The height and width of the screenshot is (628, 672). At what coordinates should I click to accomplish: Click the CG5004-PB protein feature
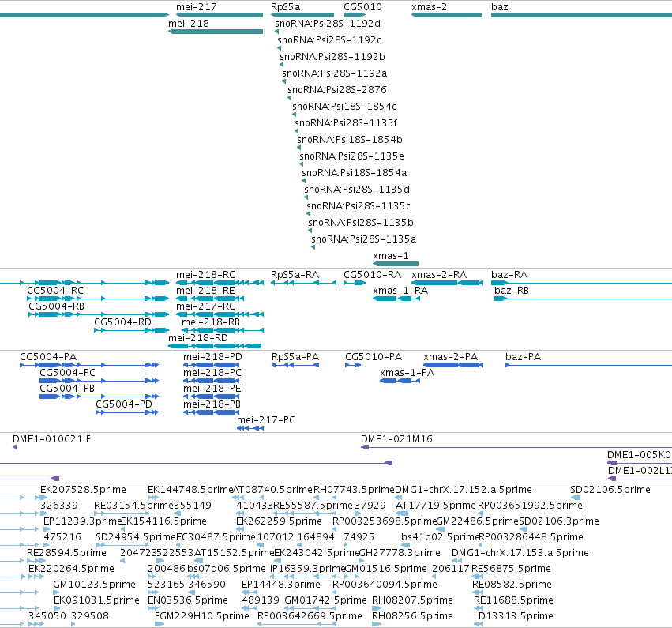click(99, 397)
